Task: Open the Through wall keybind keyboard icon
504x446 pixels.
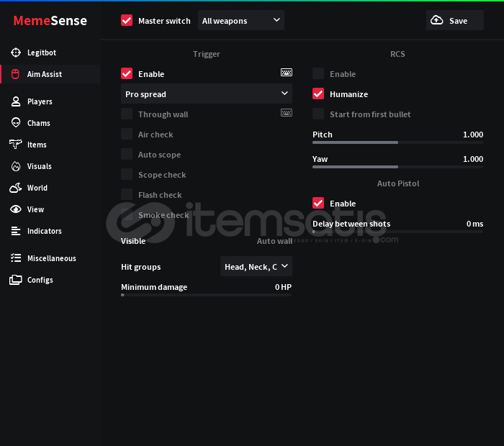Action: [286, 113]
